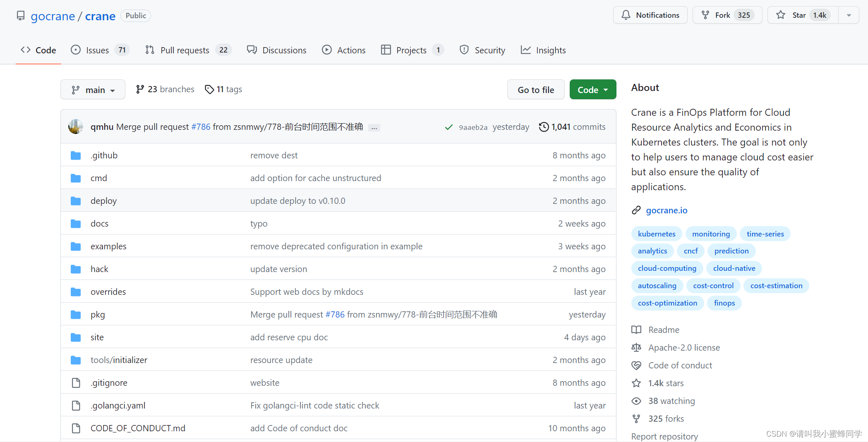Click the Notifications bell icon

tap(626, 15)
